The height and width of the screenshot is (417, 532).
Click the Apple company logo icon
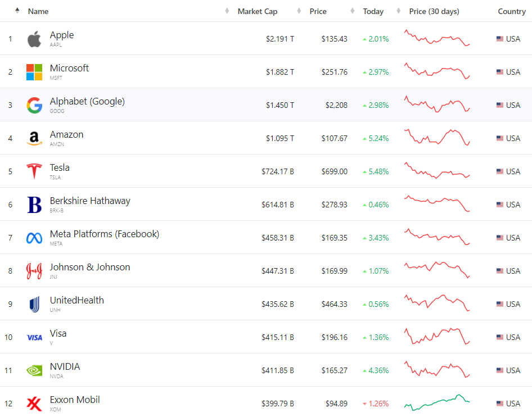tap(34, 39)
